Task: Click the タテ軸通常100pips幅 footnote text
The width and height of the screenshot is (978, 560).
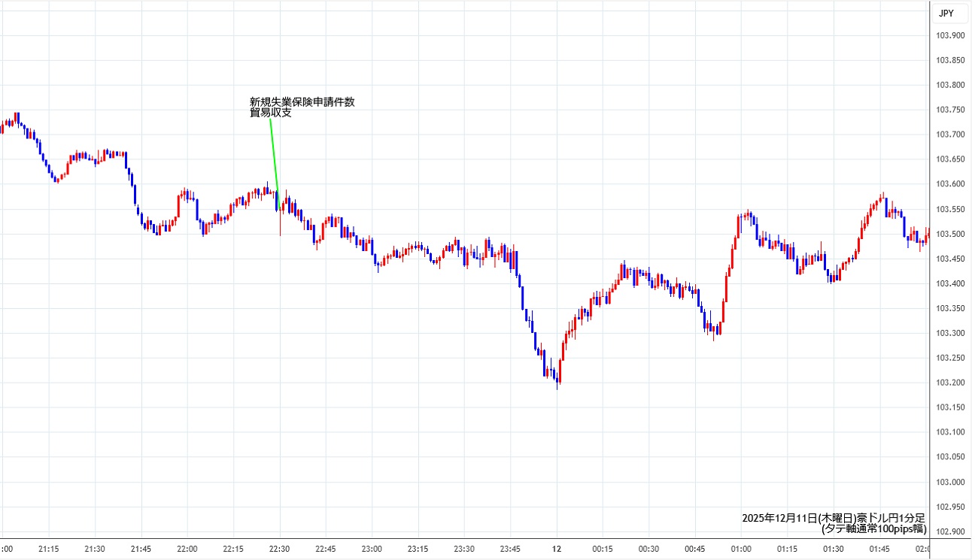Action: click(x=873, y=529)
